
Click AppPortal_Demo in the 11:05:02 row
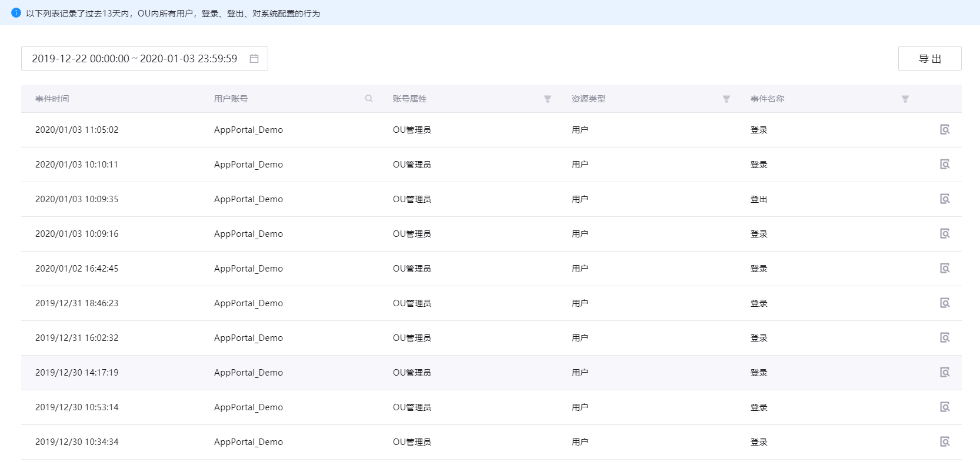coord(248,130)
